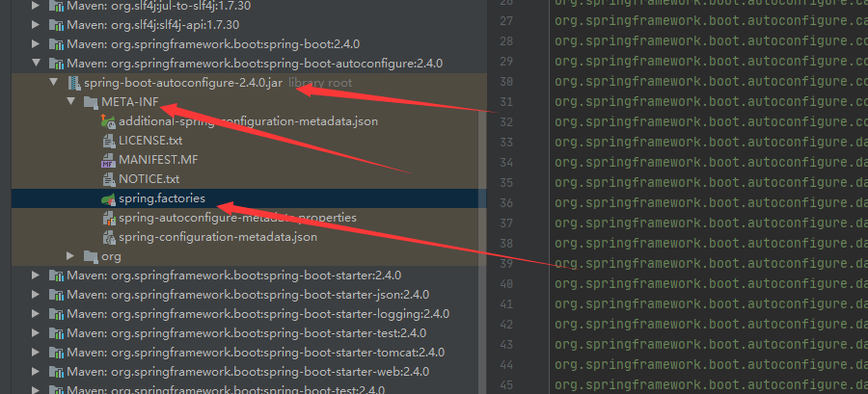Expand the org folder arrow

[x=70, y=256]
